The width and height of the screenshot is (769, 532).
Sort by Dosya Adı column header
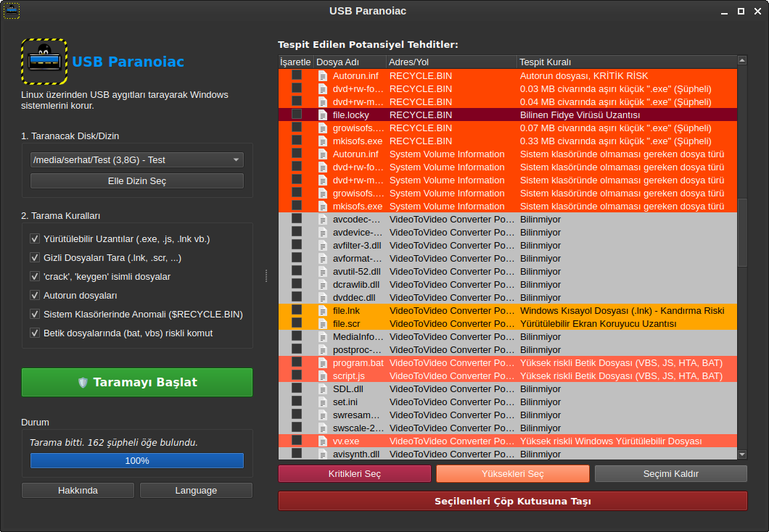click(x=349, y=62)
